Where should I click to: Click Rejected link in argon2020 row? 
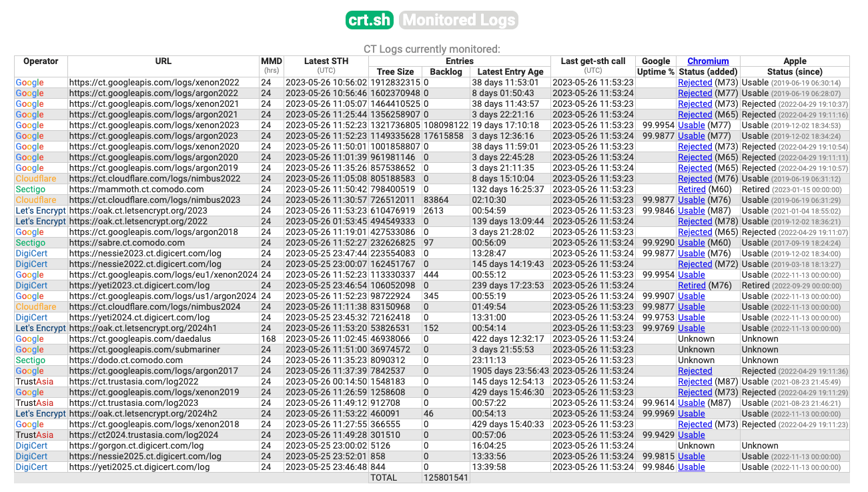tap(695, 157)
